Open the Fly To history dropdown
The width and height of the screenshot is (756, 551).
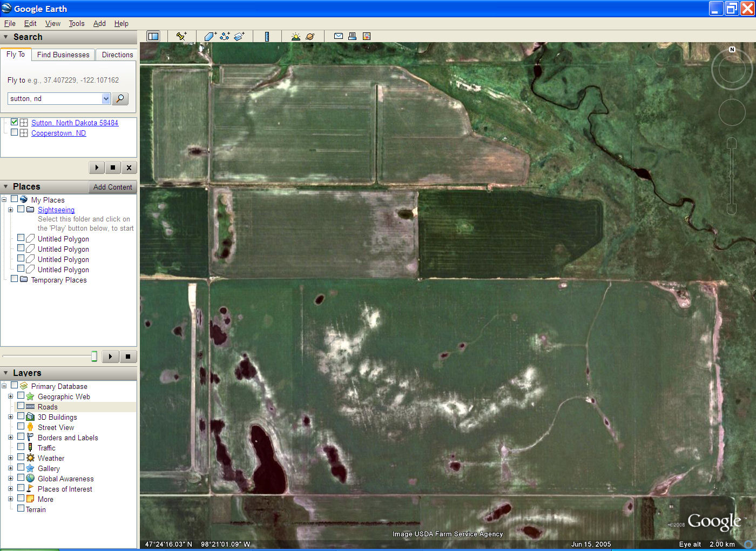pos(106,98)
